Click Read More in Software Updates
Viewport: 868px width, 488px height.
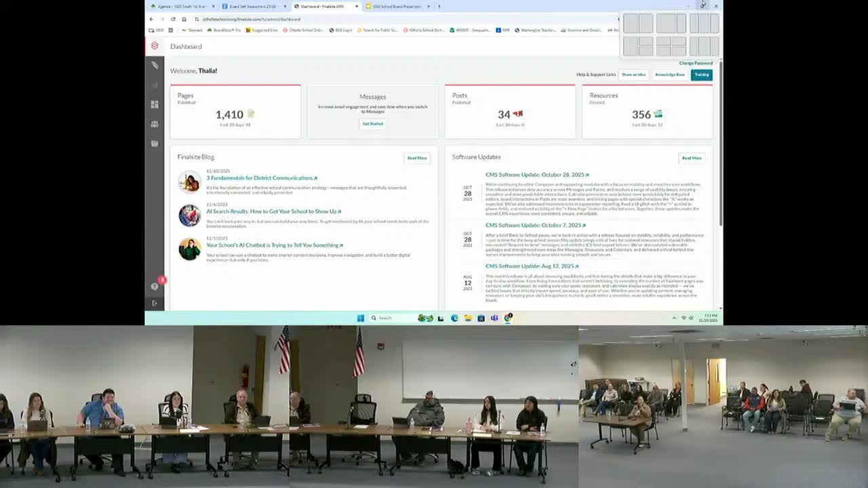point(691,158)
